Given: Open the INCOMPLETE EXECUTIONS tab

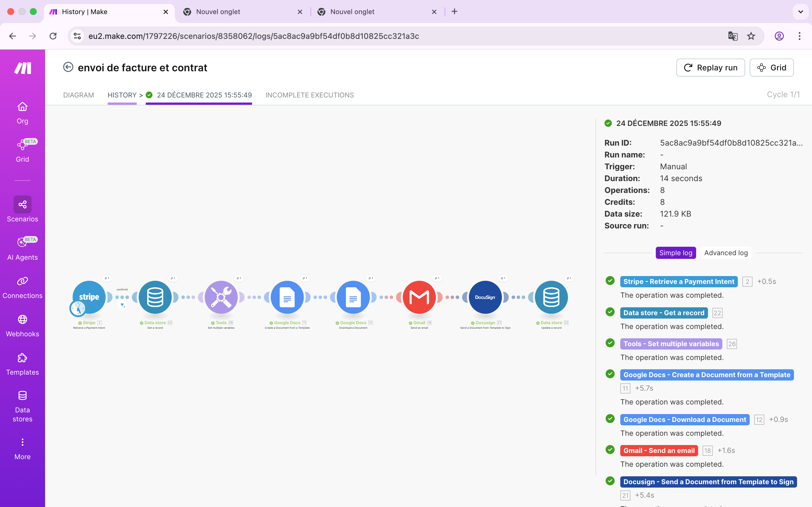Looking at the screenshot, I should point(309,95).
